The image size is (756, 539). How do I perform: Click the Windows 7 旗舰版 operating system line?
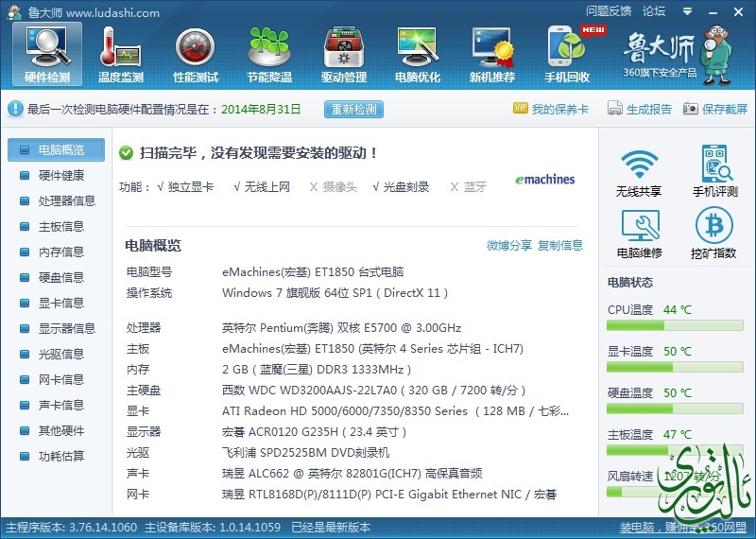pos(335,293)
